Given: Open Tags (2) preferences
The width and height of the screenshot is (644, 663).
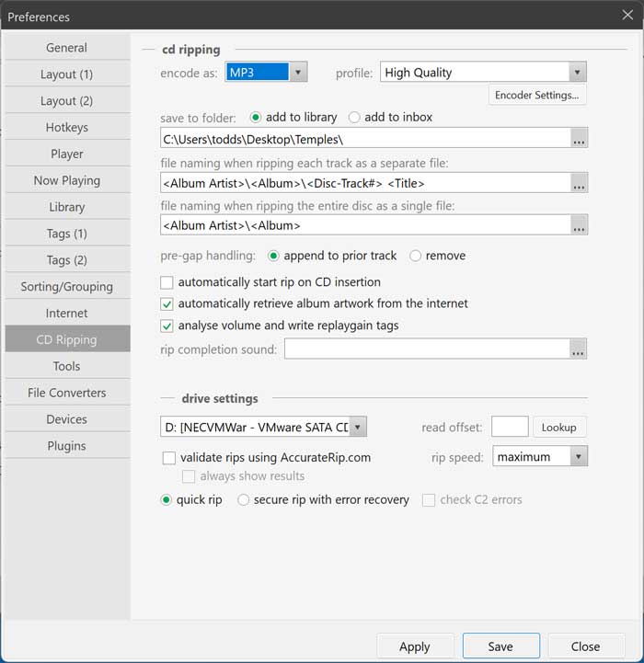Looking at the screenshot, I should click(x=67, y=260).
